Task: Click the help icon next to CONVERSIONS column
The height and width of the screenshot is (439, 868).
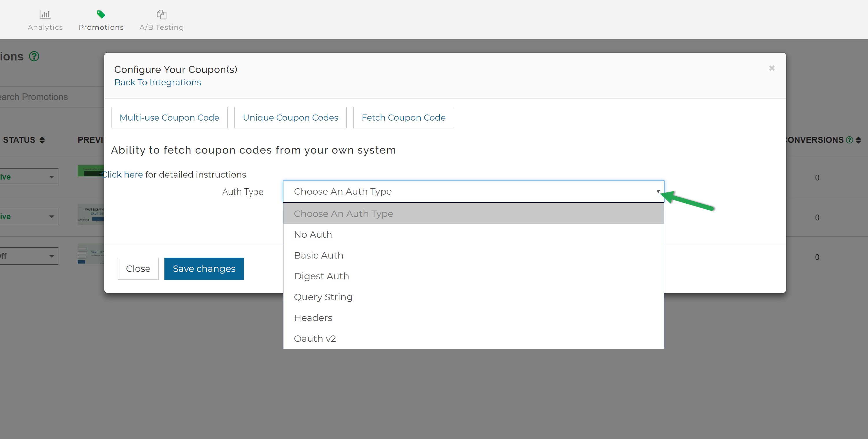Action: coord(849,140)
